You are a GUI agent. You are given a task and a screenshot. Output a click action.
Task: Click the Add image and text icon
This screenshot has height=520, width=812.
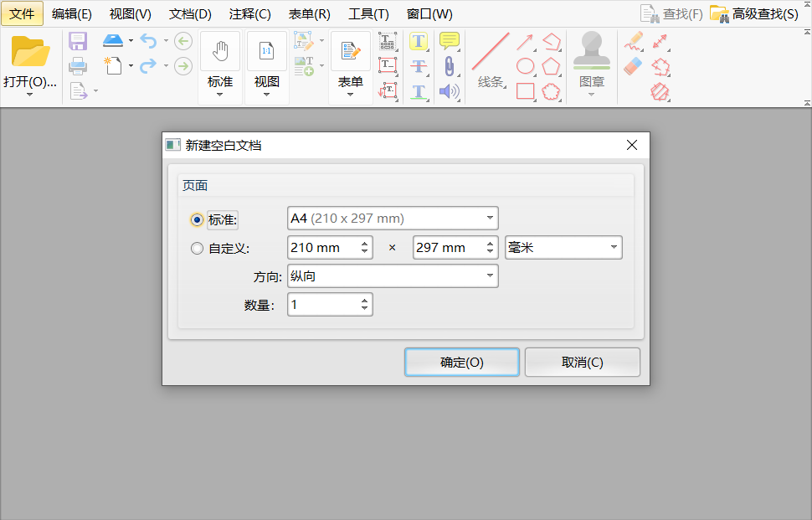pos(304,66)
